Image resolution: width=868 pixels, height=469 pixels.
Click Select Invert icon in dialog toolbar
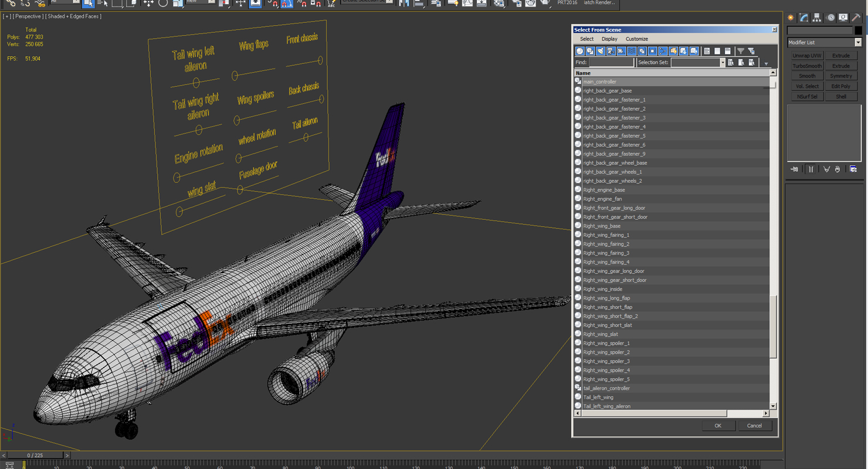728,51
